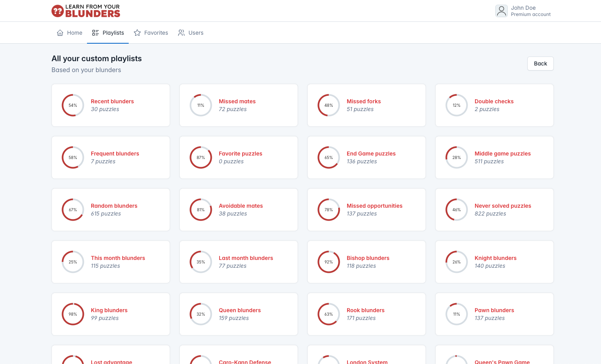Viewport: 601px width, 364px height.
Task: Click the 78% ring for Missed opportunities
Action: (329, 210)
